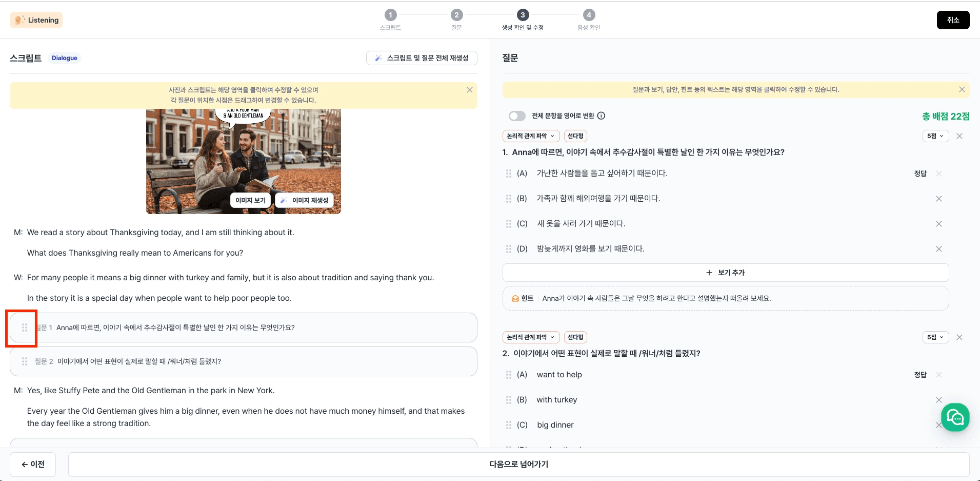Proceed with 다음으로 넘어가기 button

(518, 464)
